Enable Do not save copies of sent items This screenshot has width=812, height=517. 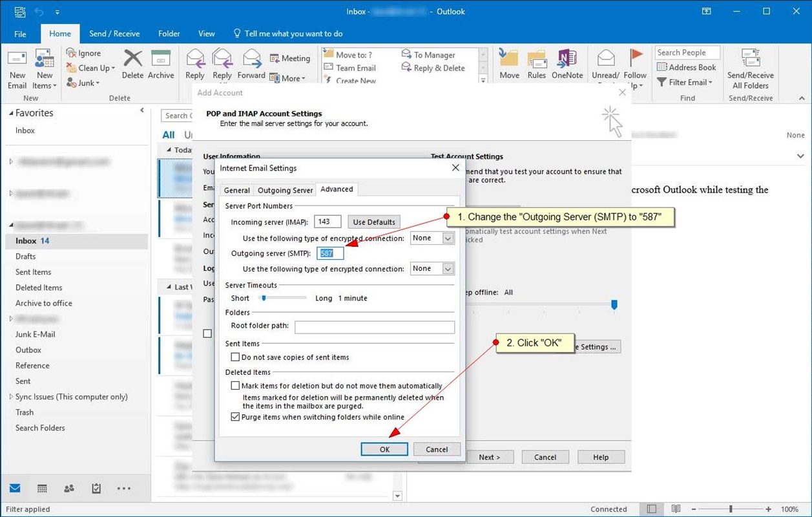[x=235, y=357]
